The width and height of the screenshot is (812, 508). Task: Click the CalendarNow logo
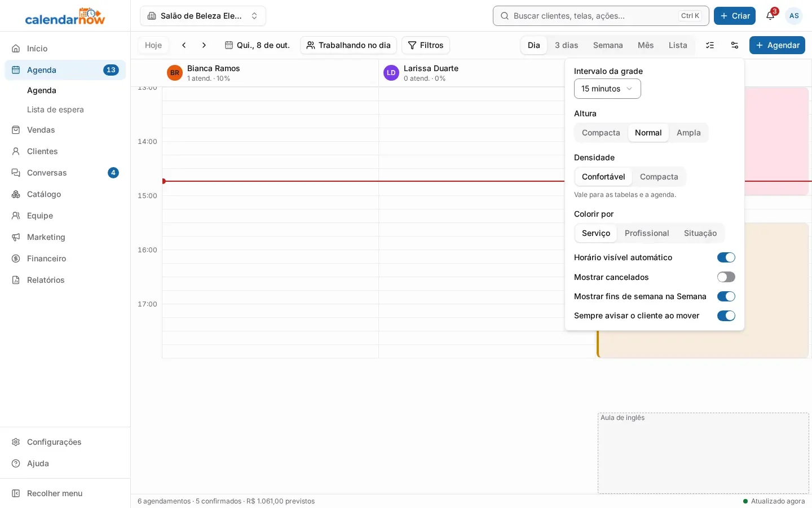coord(65,16)
